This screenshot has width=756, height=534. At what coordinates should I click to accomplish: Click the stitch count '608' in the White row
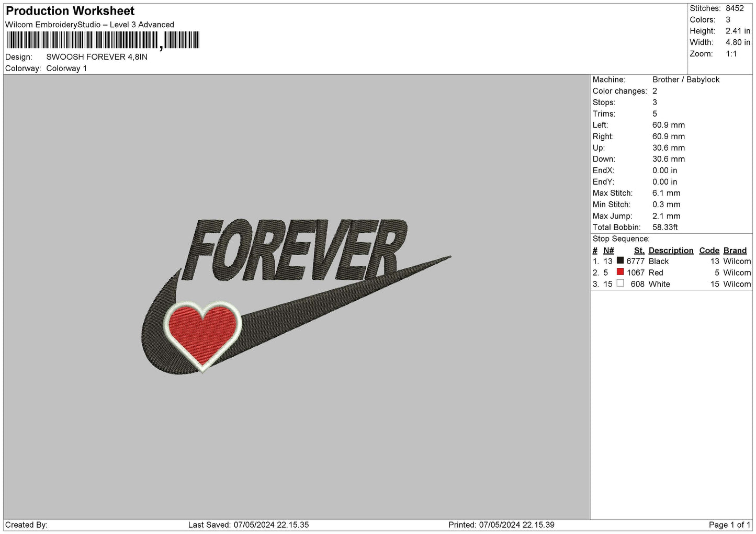(x=638, y=285)
